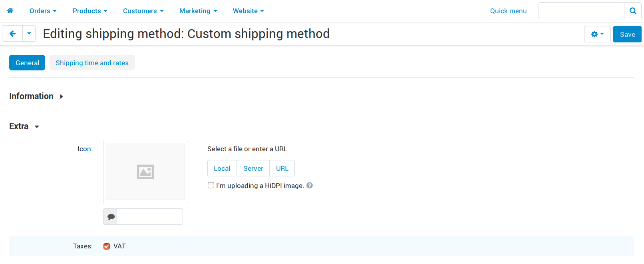
Task: Save the shipping method
Action: pos(627,34)
